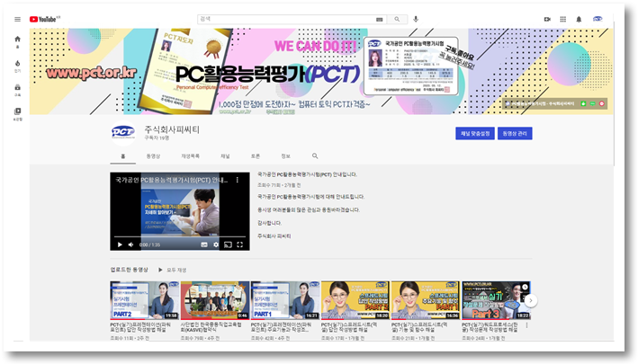The image size is (638, 364).
Task: Toggle subtitles on the featured video
Action: [x=204, y=244]
